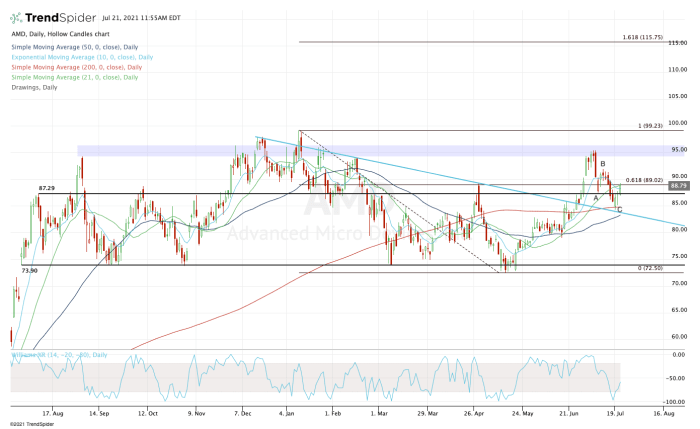Click the 95.00 price axis label
700x429 pixels.
tap(679, 150)
